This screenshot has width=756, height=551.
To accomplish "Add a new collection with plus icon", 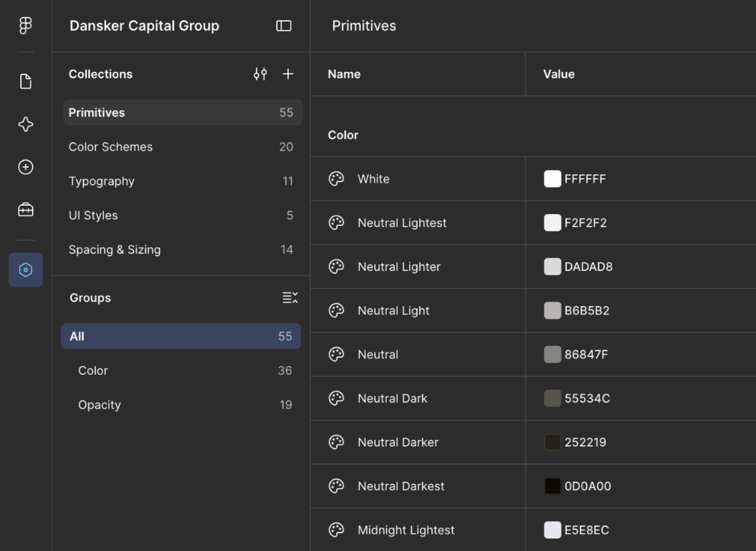I will pos(288,74).
